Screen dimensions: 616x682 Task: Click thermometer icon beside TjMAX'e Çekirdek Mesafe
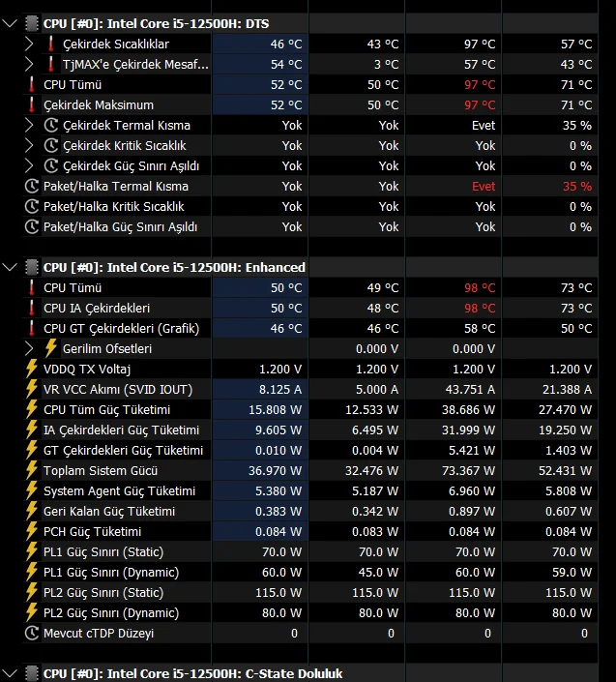51,64
